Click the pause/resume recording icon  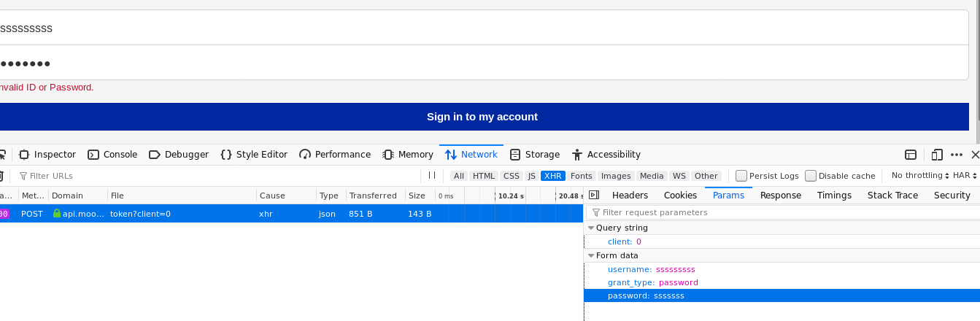pyautogui.click(x=432, y=176)
